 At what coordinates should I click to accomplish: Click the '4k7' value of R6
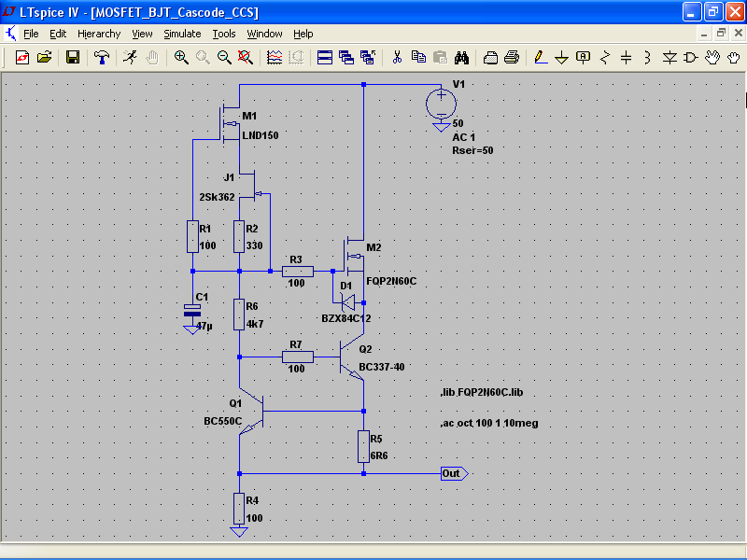(255, 324)
